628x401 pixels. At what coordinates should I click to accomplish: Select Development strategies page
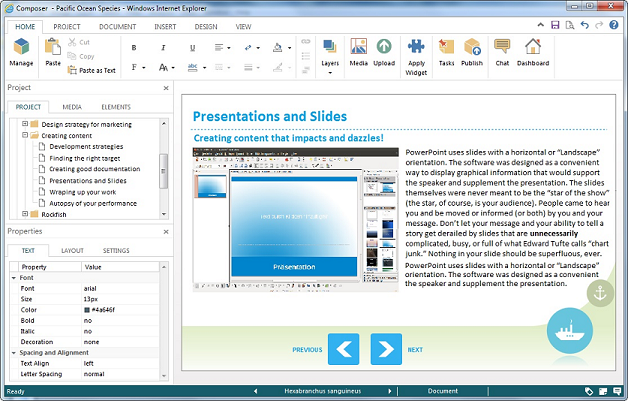(x=86, y=147)
